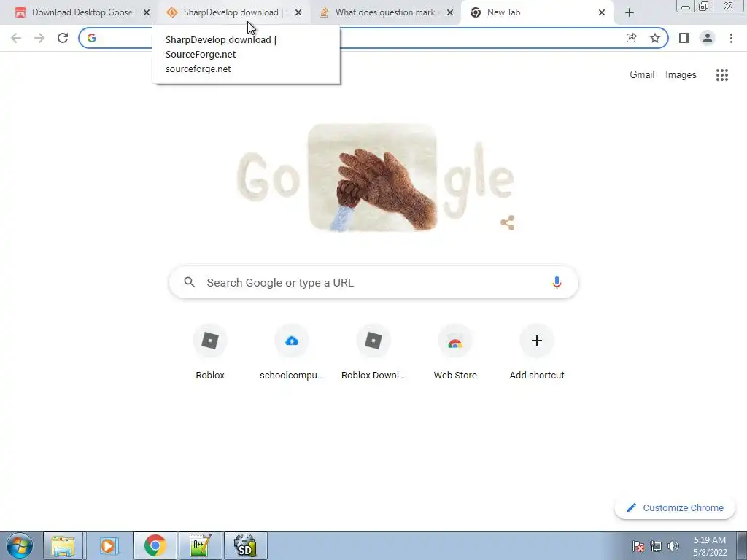Share the Google Doodle
This screenshot has height=560, width=747.
pyautogui.click(x=508, y=222)
